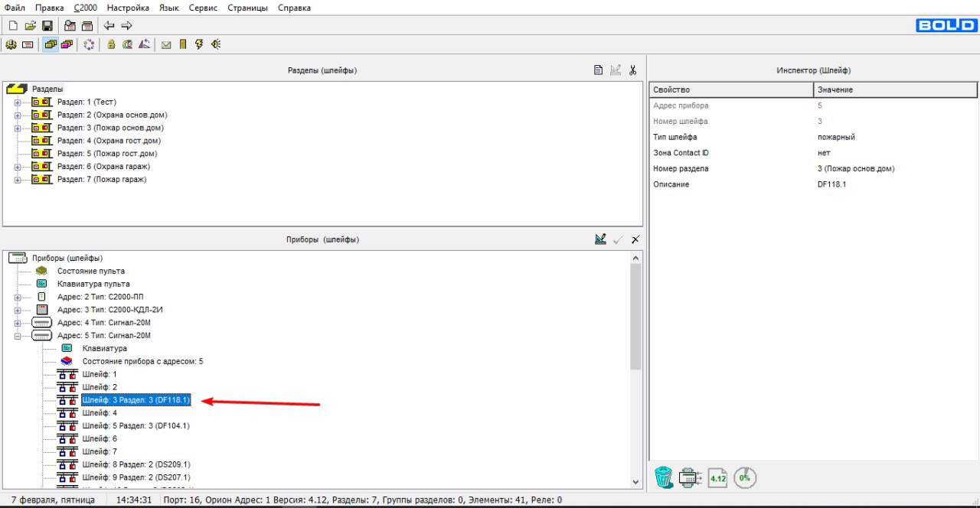Expand Раздел: 2 (Охрана основ.дом) node
Viewport: 980px width, 508px height.
[x=18, y=115]
